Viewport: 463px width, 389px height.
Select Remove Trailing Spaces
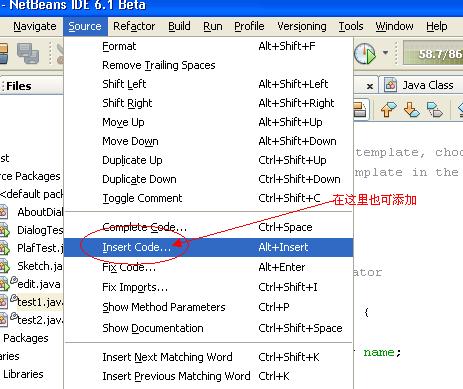tap(208, 65)
